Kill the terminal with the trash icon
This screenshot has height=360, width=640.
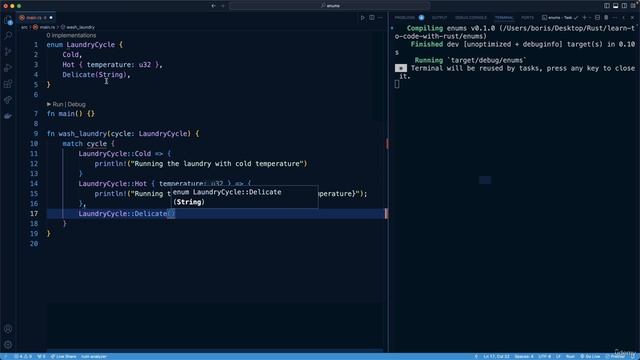point(606,18)
